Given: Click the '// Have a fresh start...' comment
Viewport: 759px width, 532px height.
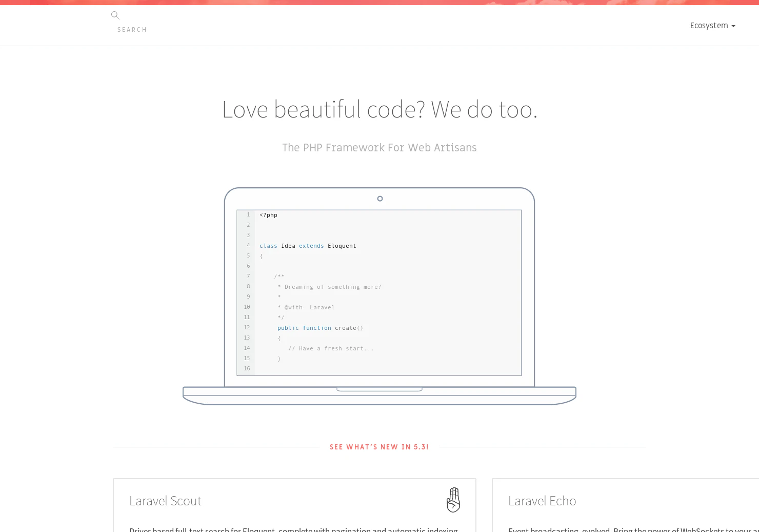Looking at the screenshot, I should pyautogui.click(x=331, y=348).
